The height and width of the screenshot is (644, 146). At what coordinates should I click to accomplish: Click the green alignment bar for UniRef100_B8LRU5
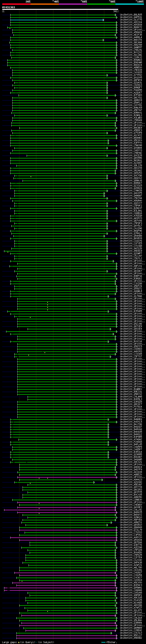click(63, 15)
